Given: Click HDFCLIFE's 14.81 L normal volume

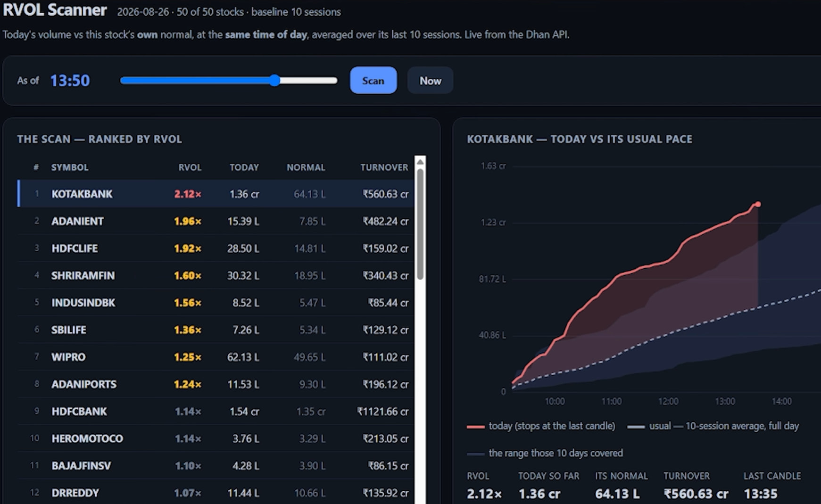Looking at the screenshot, I should pos(310,248).
